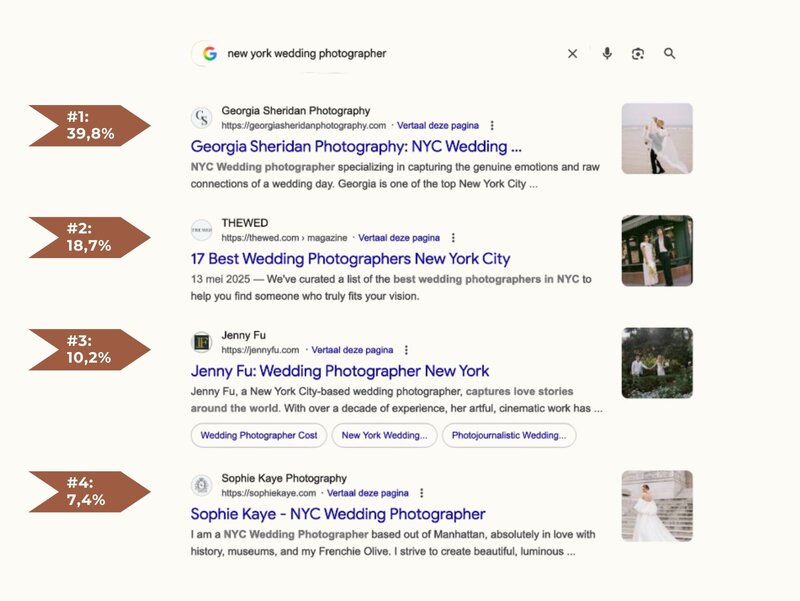Open more options for Georgia Sheridan result
Viewport: 800px width, 601px height.
492,126
